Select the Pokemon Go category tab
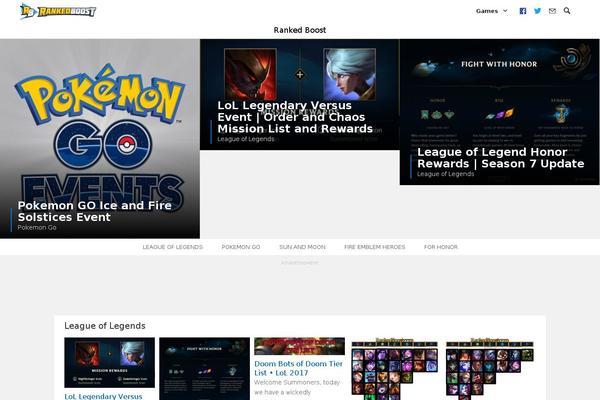The image size is (600, 400). [x=241, y=247]
